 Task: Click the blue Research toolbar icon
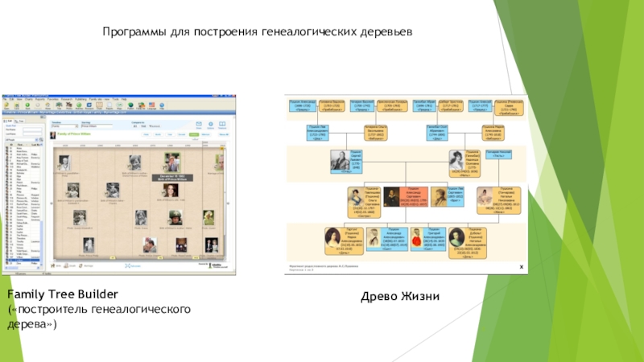(x=89, y=106)
